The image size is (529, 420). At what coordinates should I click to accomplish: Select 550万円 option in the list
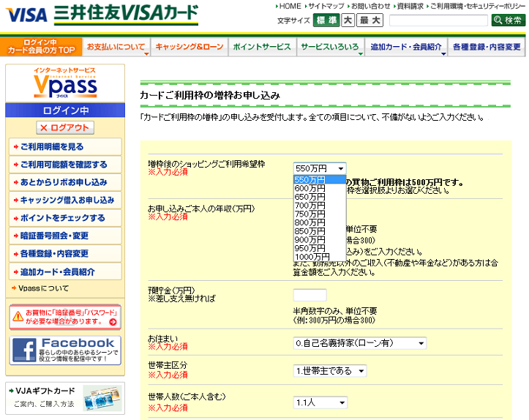(x=320, y=180)
